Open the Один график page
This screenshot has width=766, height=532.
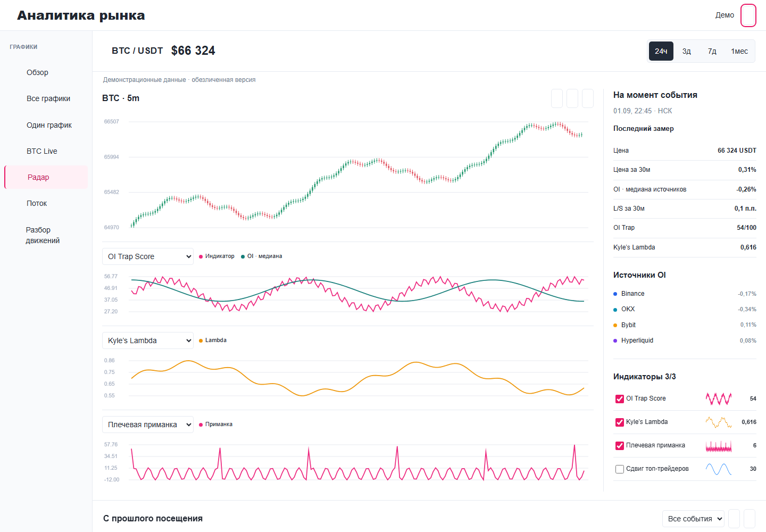46,125
